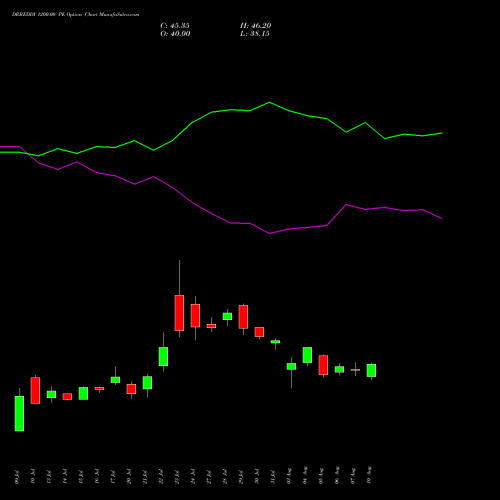Click the green candlestick above 22 Jul
The width and height of the screenshot is (500, 500).
click(x=163, y=357)
